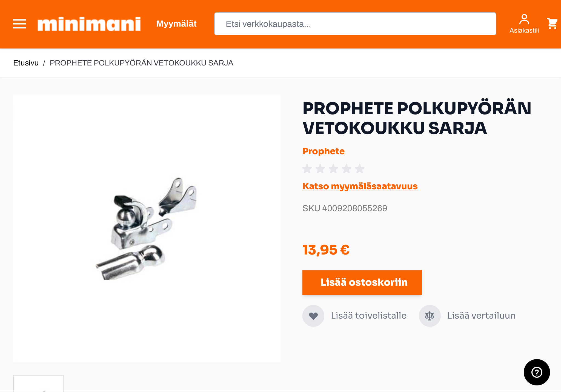Click Lisää toivelistalle text
561x392 pixels.
(369, 316)
